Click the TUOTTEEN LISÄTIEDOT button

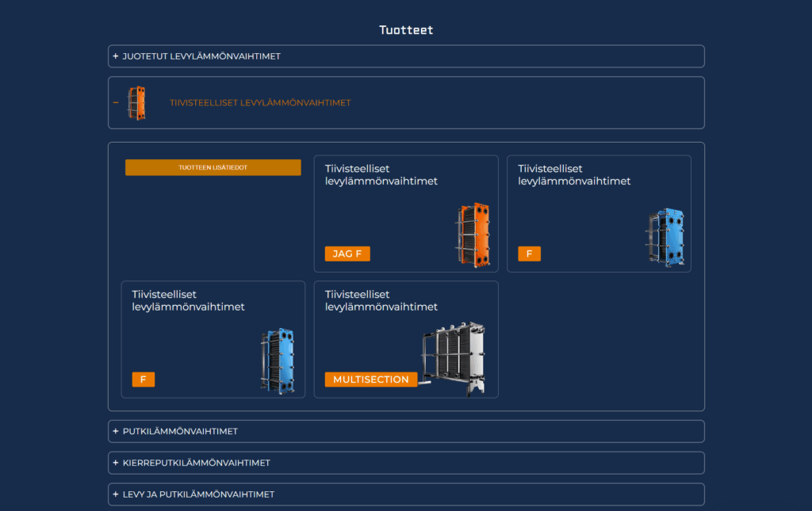coord(213,168)
